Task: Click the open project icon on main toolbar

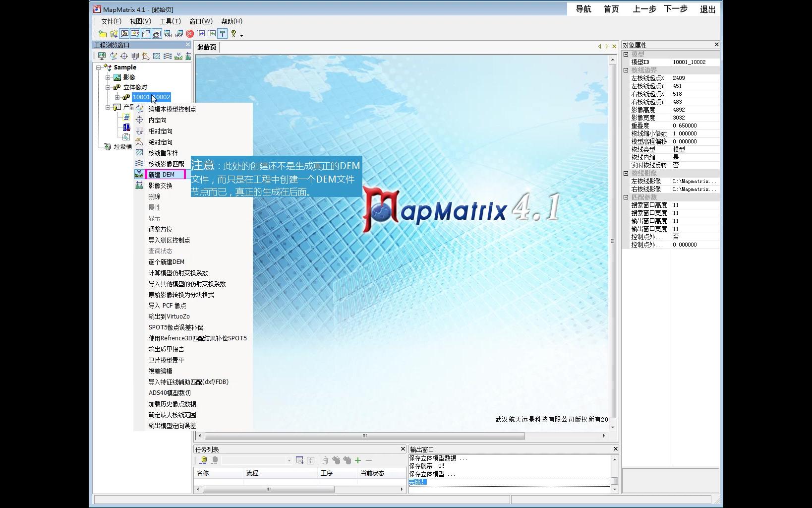Action: [115, 33]
